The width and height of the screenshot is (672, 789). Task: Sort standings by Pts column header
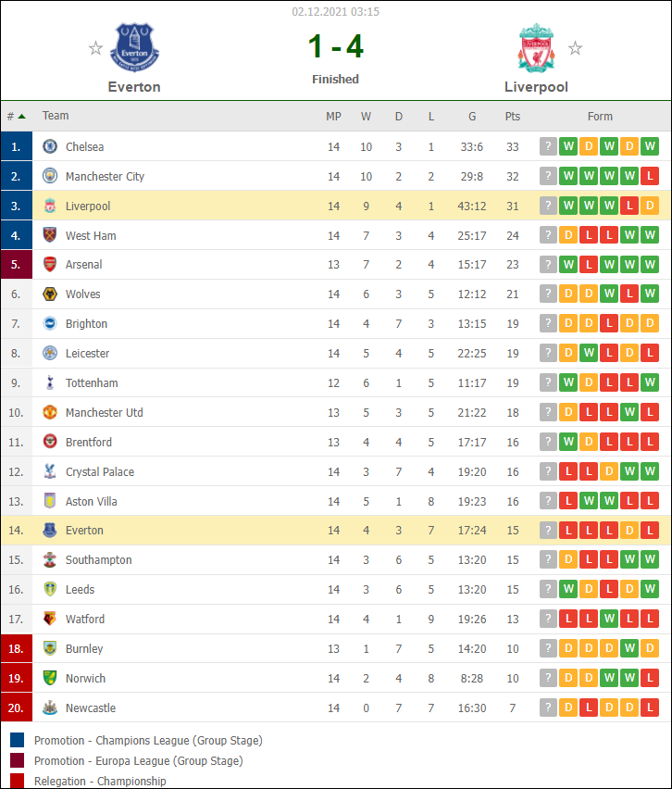pos(513,117)
